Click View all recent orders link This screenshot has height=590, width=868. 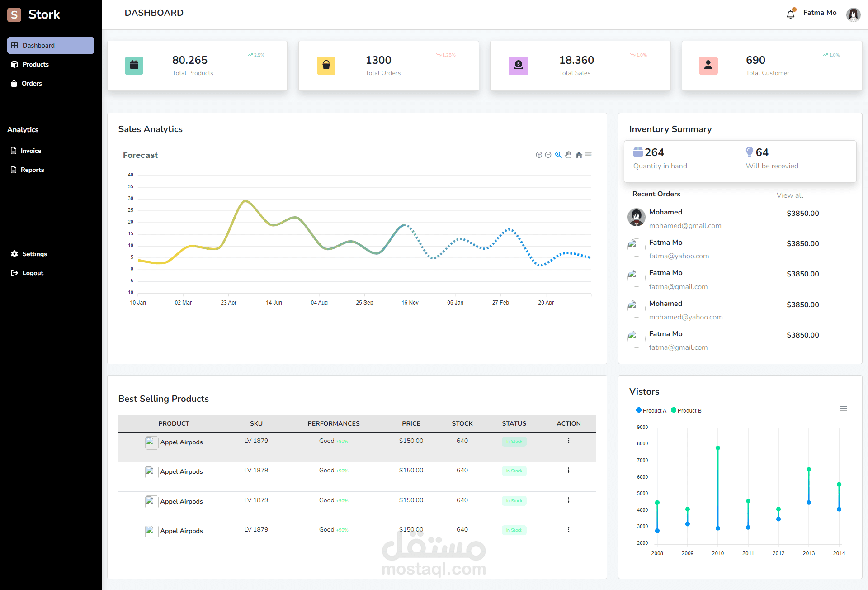point(789,195)
